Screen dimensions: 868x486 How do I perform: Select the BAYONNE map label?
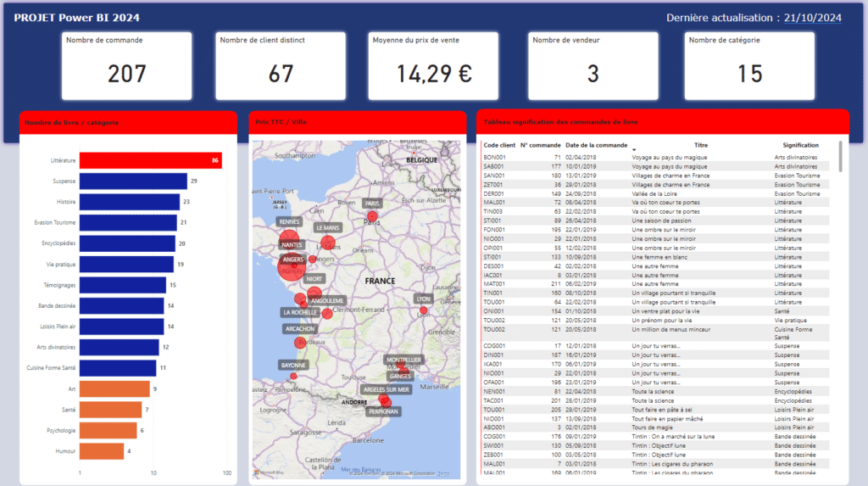click(293, 366)
